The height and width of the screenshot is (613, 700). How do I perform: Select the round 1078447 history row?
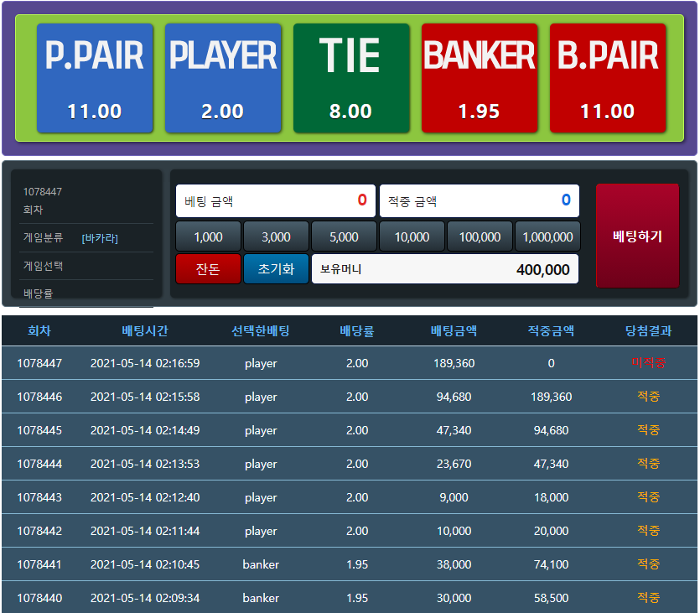coord(350,363)
